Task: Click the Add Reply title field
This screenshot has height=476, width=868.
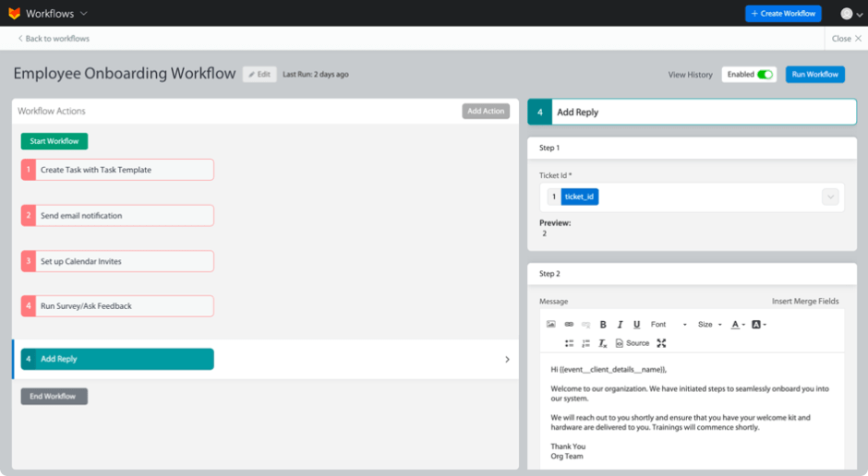Action: coord(704,112)
